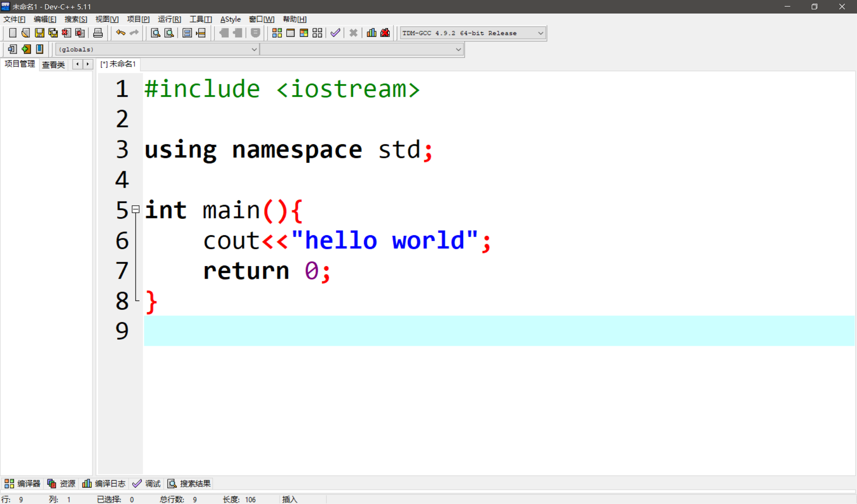This screenshot has width=857, height=504.
Task: Close the current file via toolbar icon
Action: pyautogui.click(x=66, y=33)
